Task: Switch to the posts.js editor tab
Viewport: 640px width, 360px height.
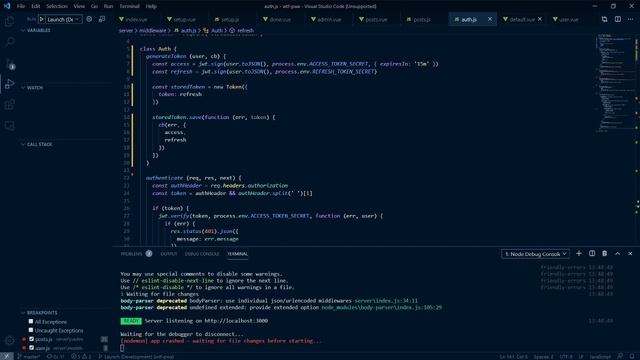Action: coord(422,19)
